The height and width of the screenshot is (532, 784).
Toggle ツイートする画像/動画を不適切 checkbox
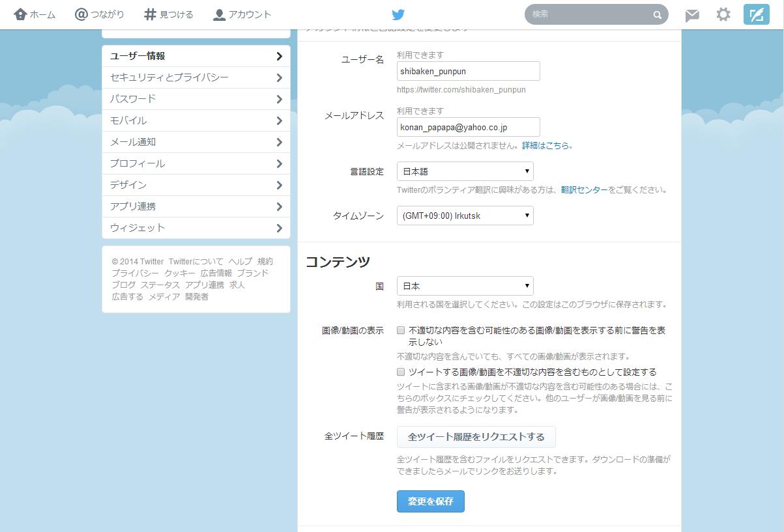pos(401,372)
